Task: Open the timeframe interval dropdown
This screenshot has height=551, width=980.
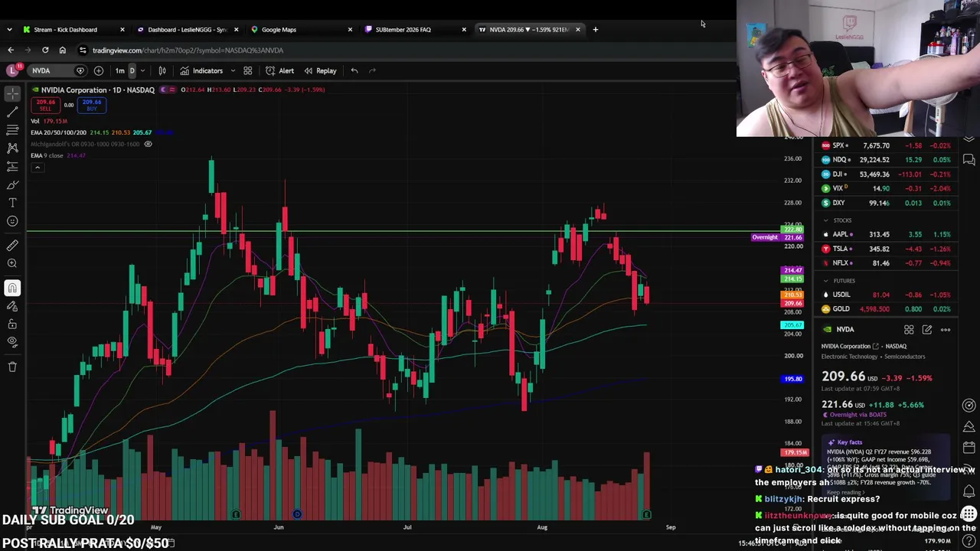Action: pyautogui.click(x=142, y=70)
